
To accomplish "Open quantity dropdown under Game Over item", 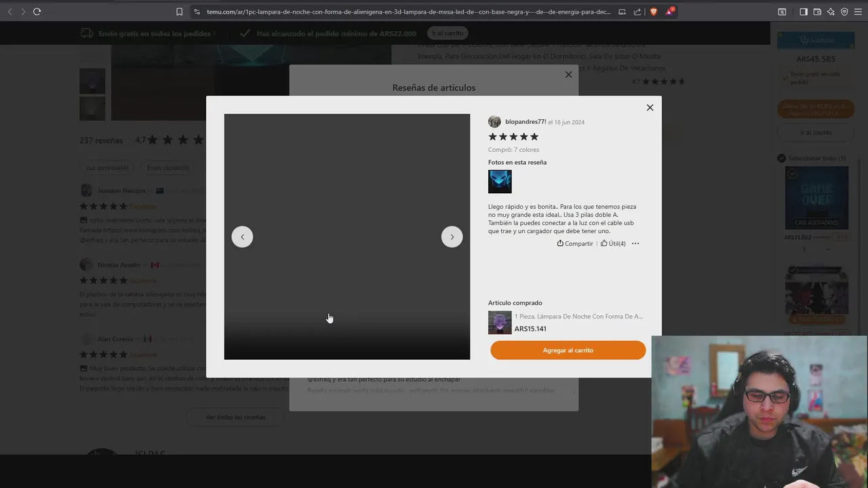I will tap(816, 249).
